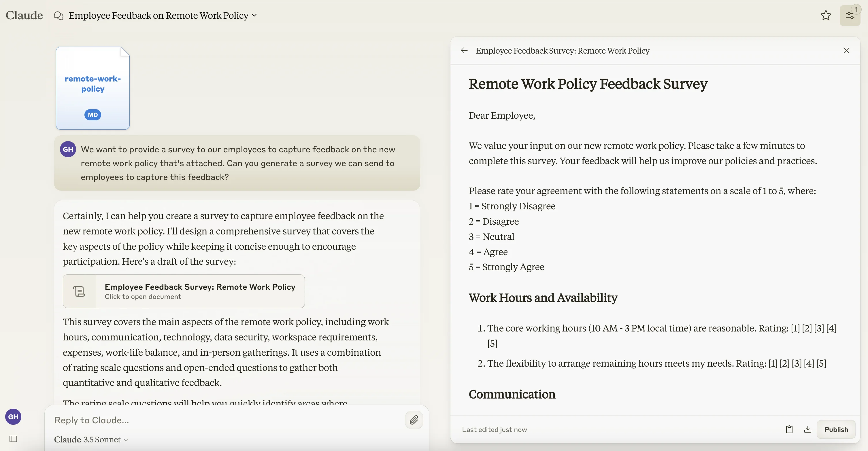Go back with artifact panel arrow
This screenshot has width=868, height=451.
[464, 50]
